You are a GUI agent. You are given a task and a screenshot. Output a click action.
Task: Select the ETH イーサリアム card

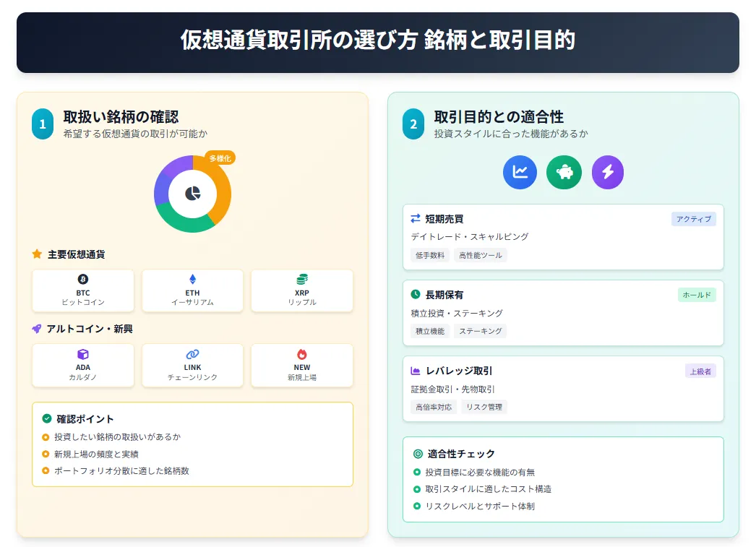click(x=192, y=290)
